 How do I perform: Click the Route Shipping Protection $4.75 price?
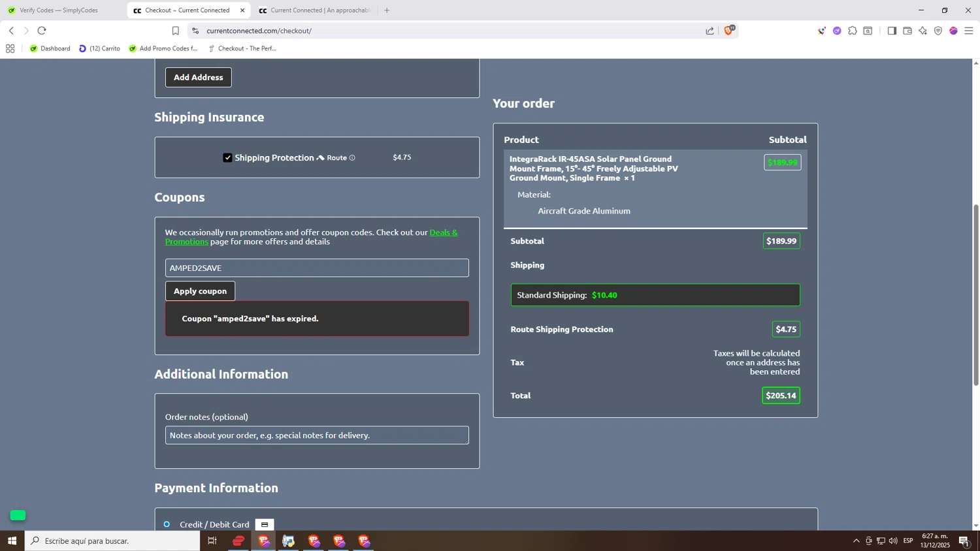[x=786, y=329]
